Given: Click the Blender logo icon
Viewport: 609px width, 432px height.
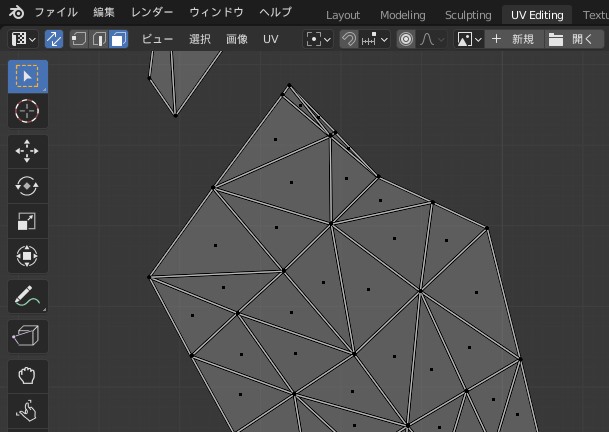Looking at the screenshot, I should (17, 13).
